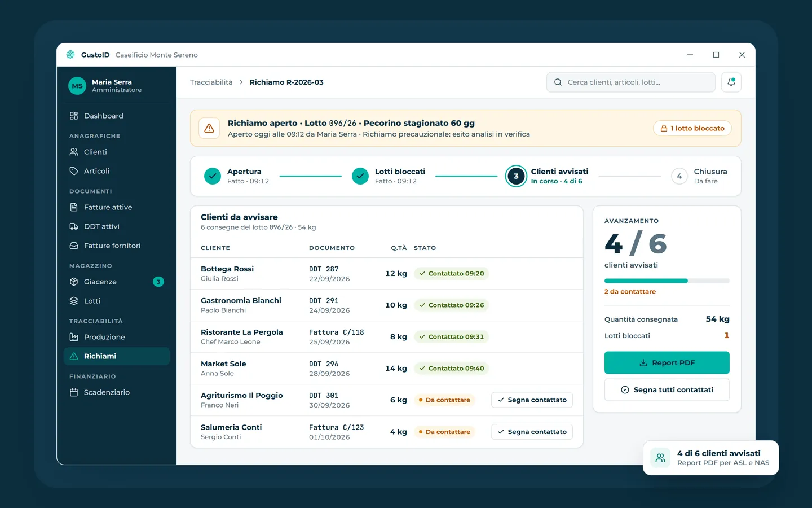Screen dimensions: 812x508
Task: Click the Contattato 09:40 status for Market Sole
Action: coord(451,369)
